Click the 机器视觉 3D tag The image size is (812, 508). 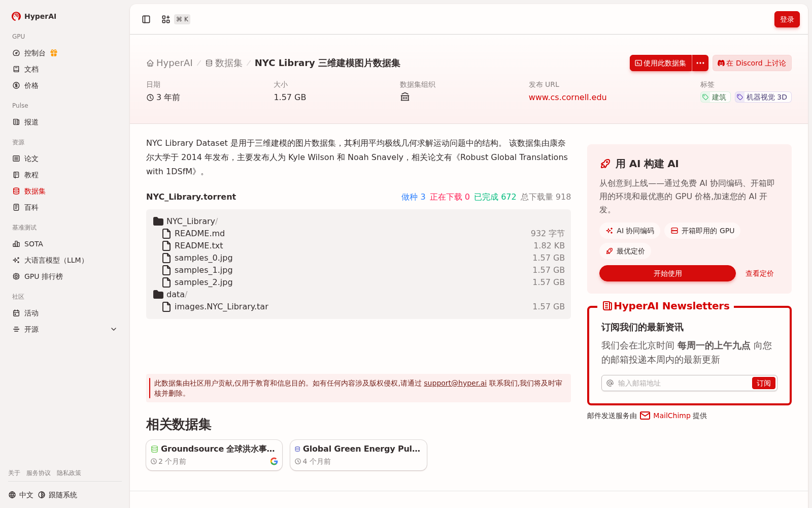(763, 97)
